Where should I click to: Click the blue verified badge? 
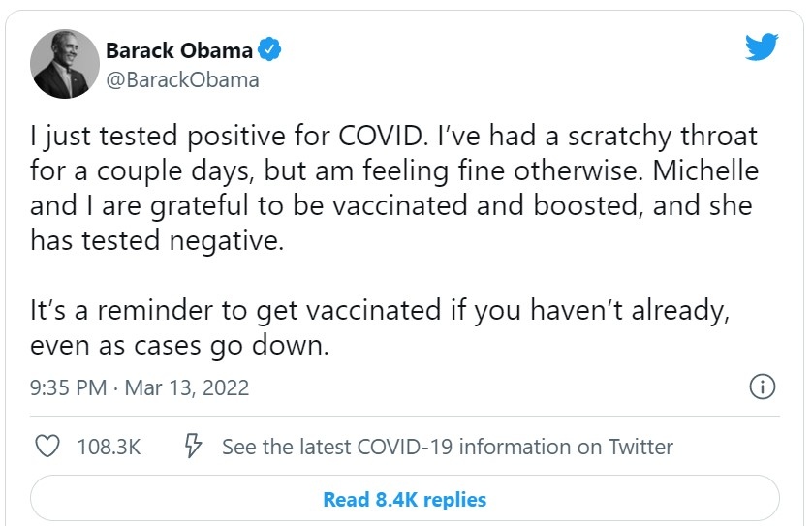(x=272, y=49)
